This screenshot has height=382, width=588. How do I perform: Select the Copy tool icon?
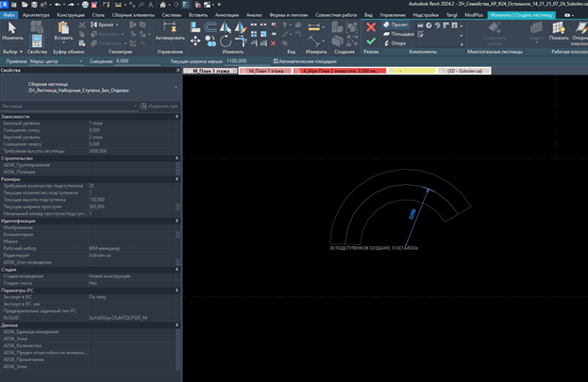click(x=210, y=41)
